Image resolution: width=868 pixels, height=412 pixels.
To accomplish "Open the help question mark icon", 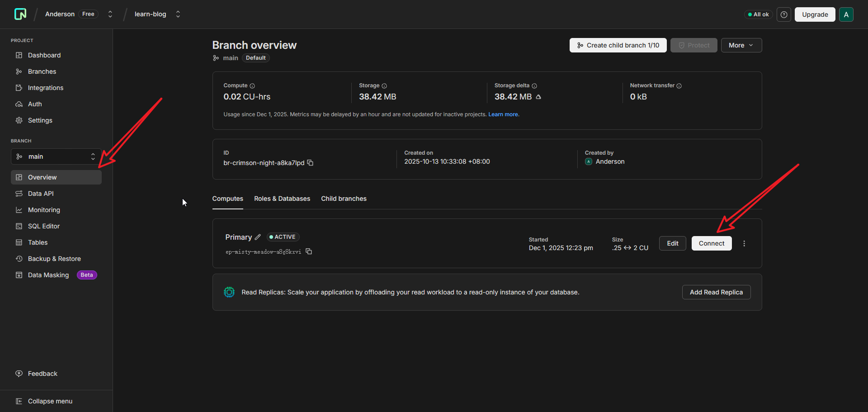I will 784,14.
